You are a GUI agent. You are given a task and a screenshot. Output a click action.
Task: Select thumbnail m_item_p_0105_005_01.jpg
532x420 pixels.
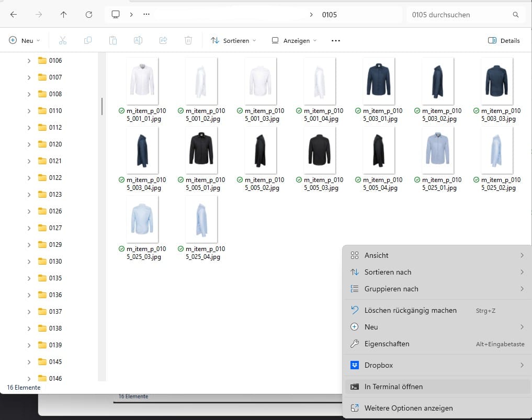[201, 149]
